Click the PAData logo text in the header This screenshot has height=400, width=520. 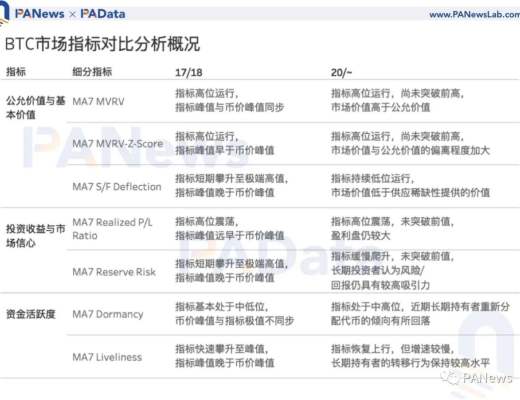(x=103, y=14)
